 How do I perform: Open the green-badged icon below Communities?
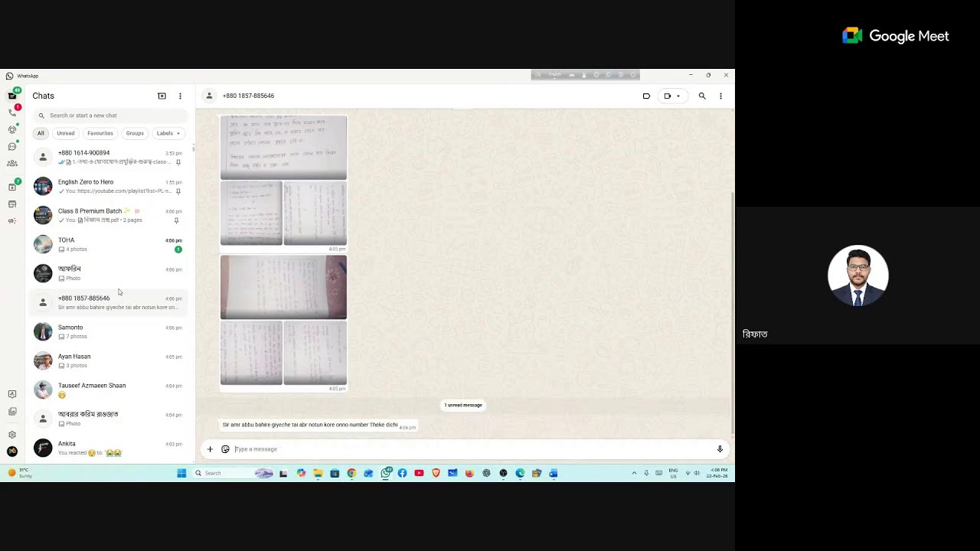(x=12, y=187)
